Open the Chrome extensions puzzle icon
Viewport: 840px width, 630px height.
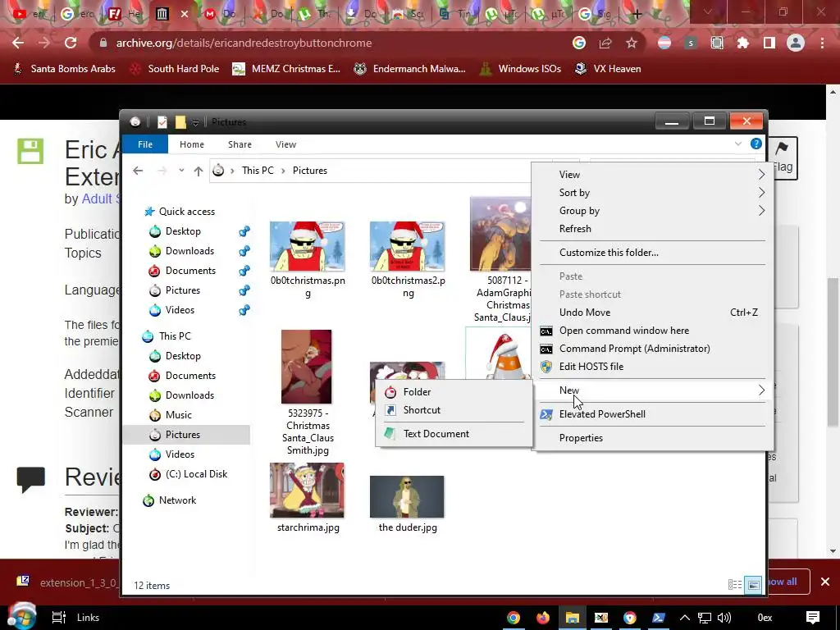[743, 43]
